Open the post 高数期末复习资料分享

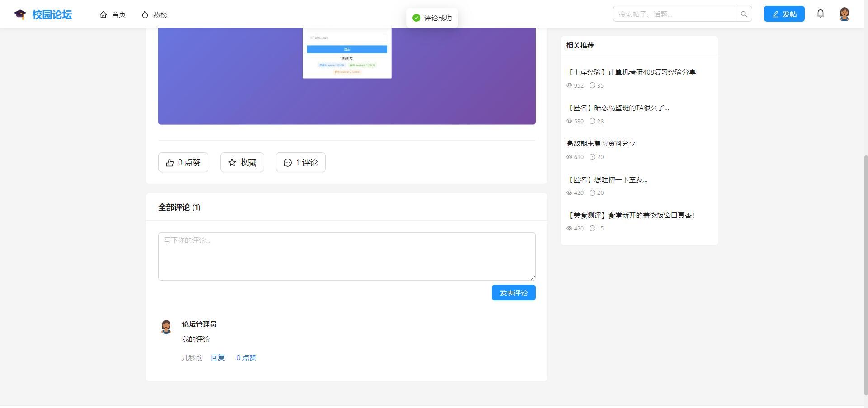[601, 143]
